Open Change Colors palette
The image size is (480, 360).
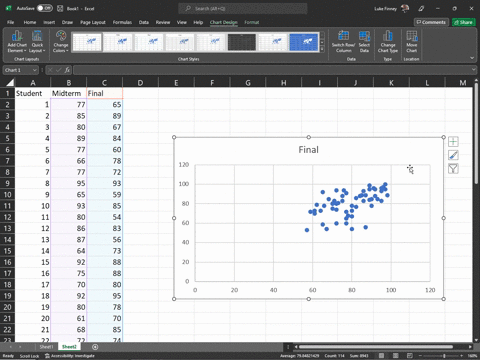pyautogui.click(x=61, y=42)
